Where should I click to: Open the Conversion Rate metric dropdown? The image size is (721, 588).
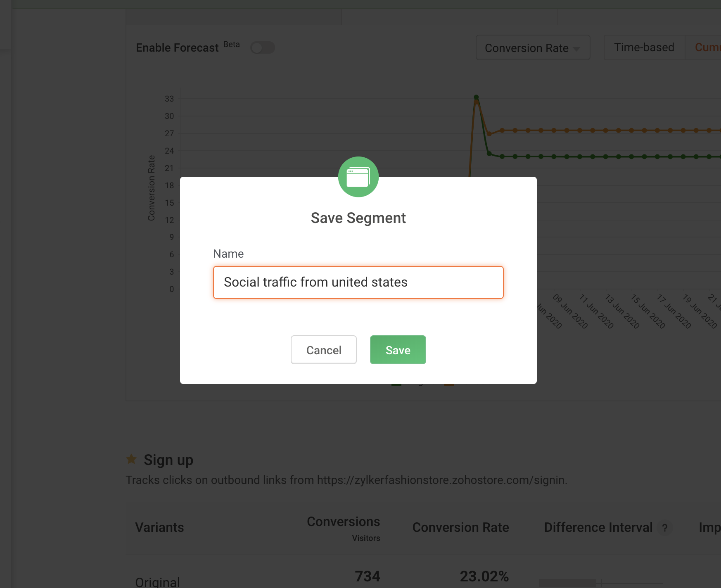(x=533, y=48)
